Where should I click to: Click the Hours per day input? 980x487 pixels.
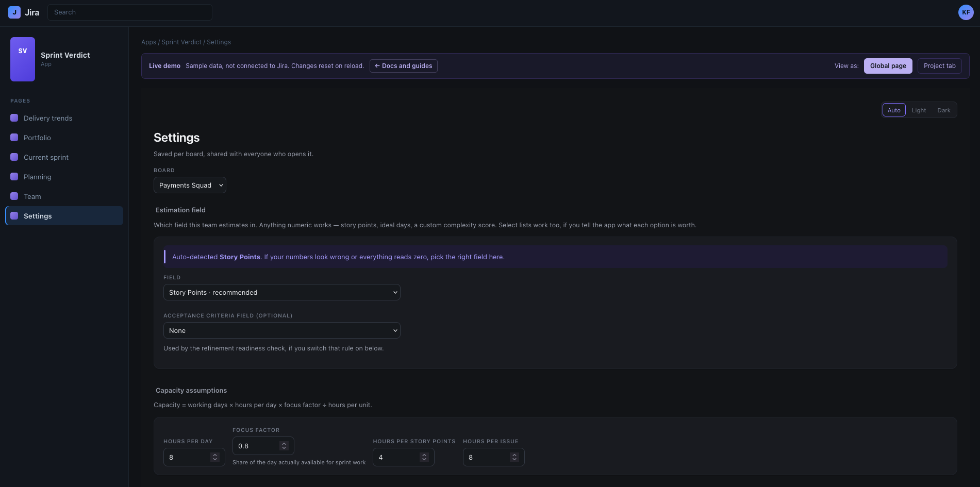[x=194, y=457]
